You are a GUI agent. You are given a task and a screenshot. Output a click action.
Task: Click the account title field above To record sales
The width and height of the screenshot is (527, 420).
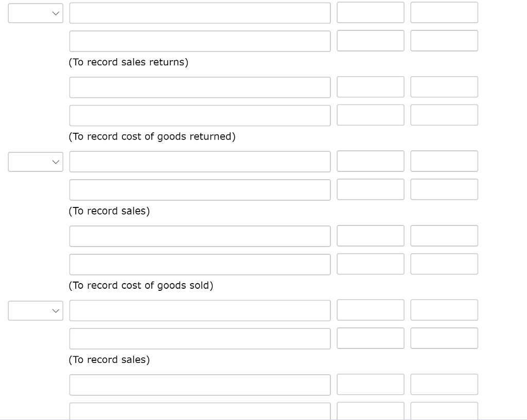pos(200,162)
